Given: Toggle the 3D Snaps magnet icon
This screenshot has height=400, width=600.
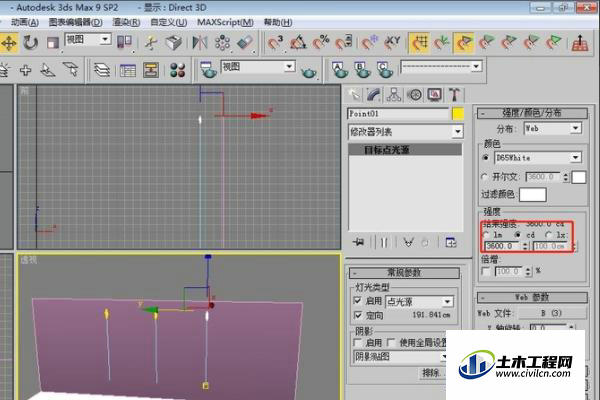Looking at the screenshot, I should (x=275, y=42).
